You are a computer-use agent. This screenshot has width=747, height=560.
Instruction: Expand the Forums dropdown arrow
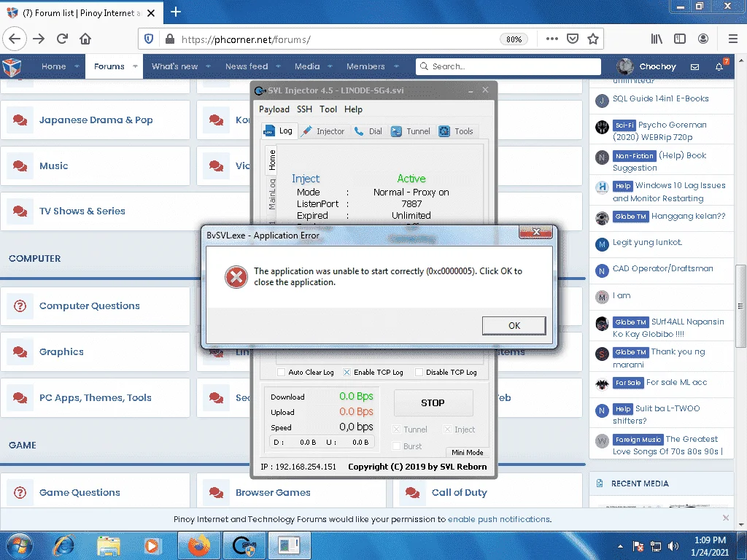(x=135, y=66)
